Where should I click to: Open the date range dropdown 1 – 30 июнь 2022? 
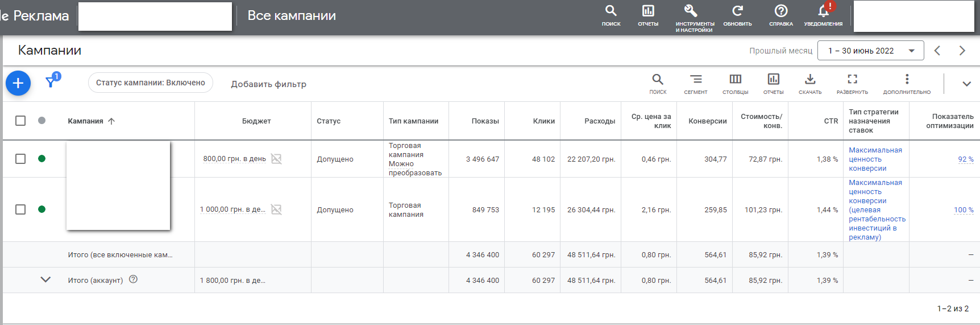(x=870, y=51)
